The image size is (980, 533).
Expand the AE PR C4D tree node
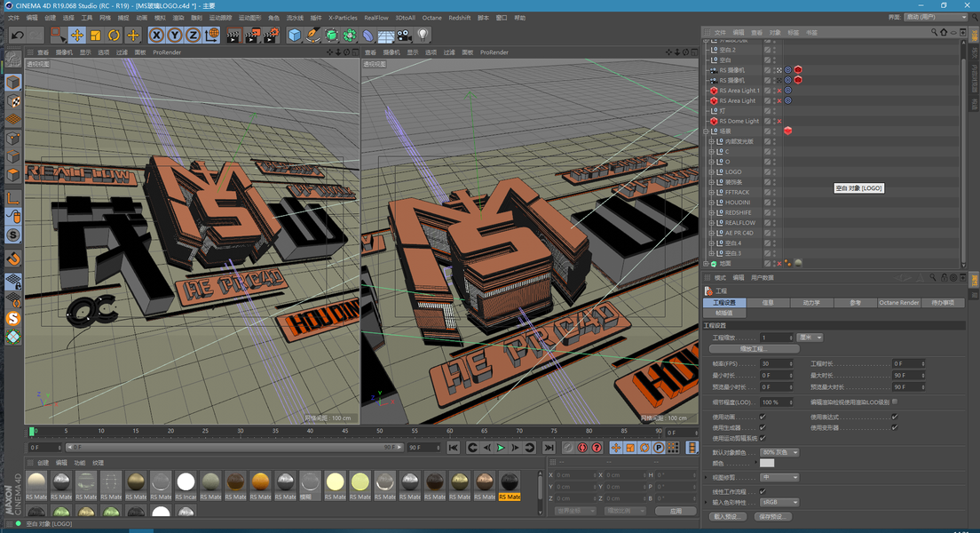[x=711, y=234]
